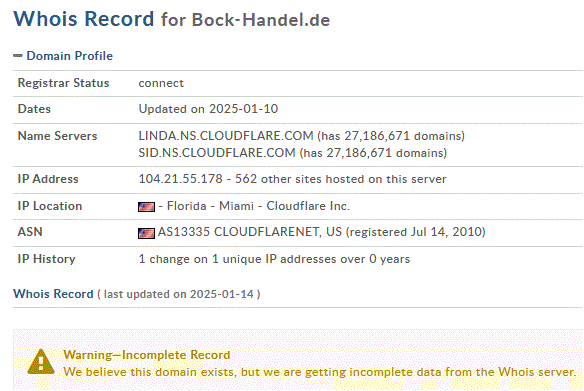The image size is (584, 391).
Task: Click the yellow warning triangle icon
Action: pos(41,362)
